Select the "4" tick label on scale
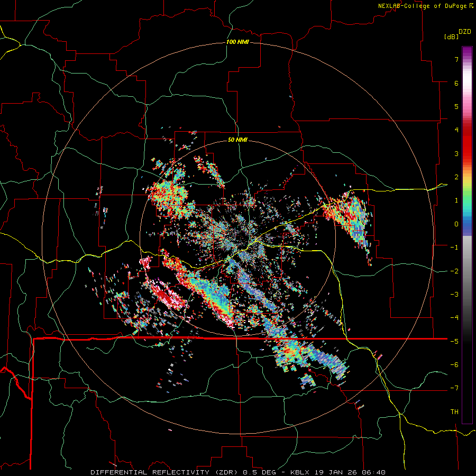The width and height of the screenshot is (476, 476). point(456,130)
